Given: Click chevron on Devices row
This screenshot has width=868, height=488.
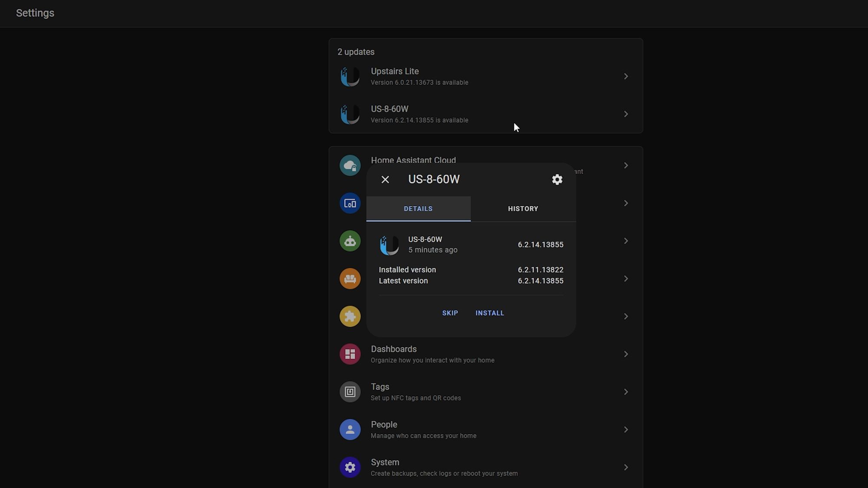Looking at the screenshot, I should [x=626, y=203].
